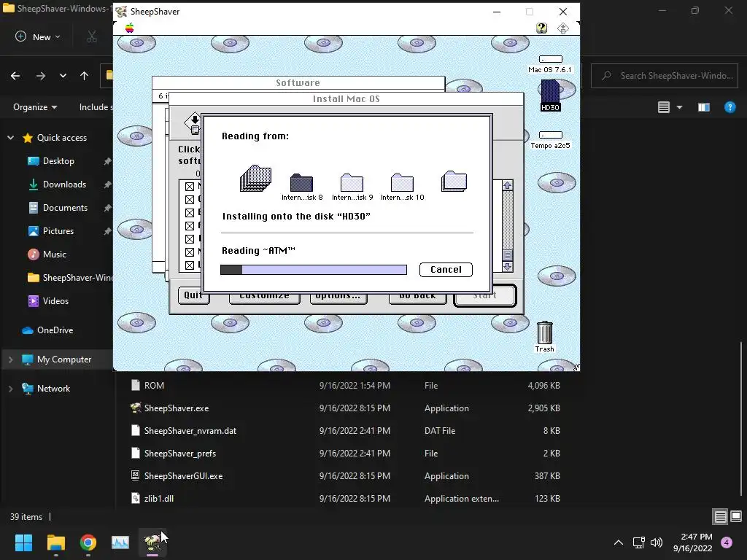This screenshot has width=747, height=560.
Task: Open Music in Quick access
Action: (x=54, y=254)
